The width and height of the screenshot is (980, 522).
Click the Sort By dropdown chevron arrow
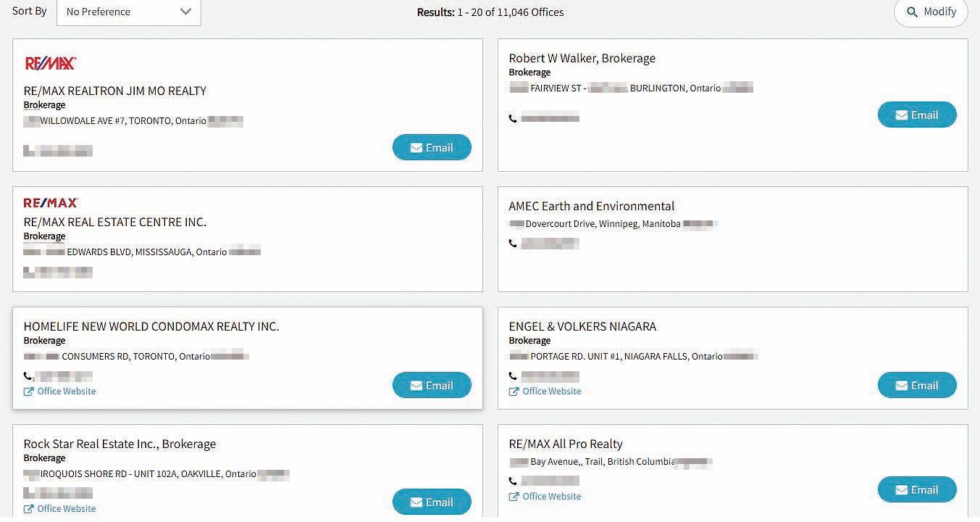186,12
